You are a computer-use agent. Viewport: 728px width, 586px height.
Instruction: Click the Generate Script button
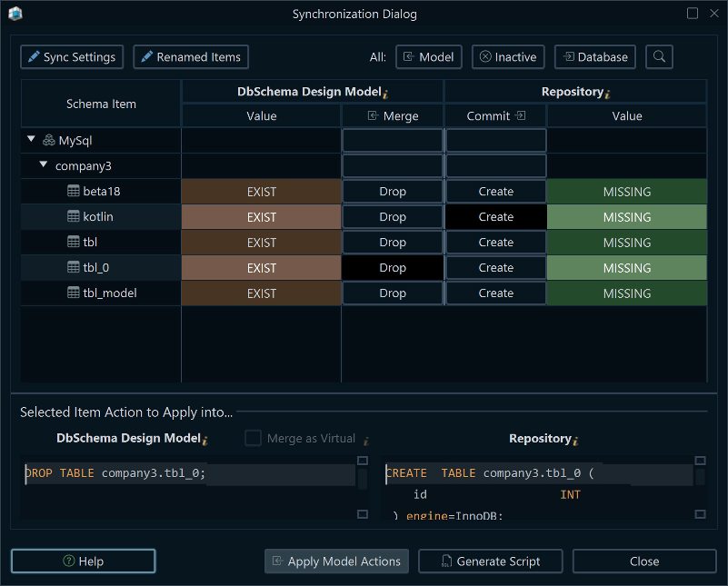(x=490, y=561)
